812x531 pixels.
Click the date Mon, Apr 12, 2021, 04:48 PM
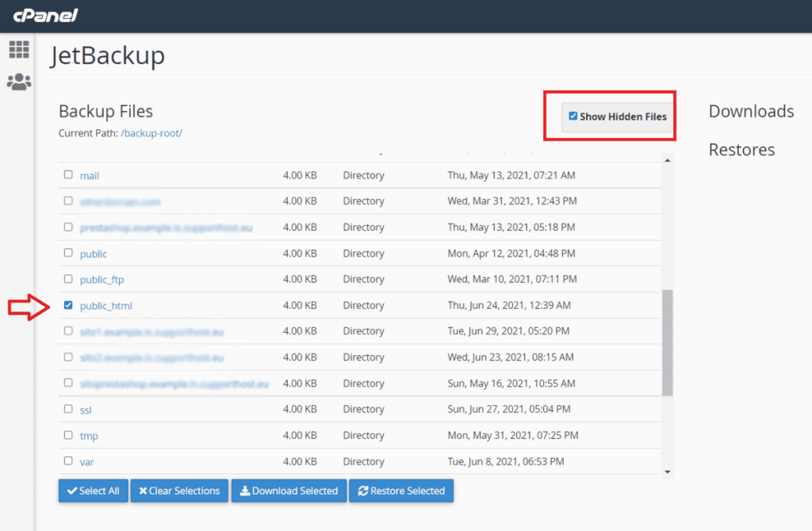click(511, 254)
